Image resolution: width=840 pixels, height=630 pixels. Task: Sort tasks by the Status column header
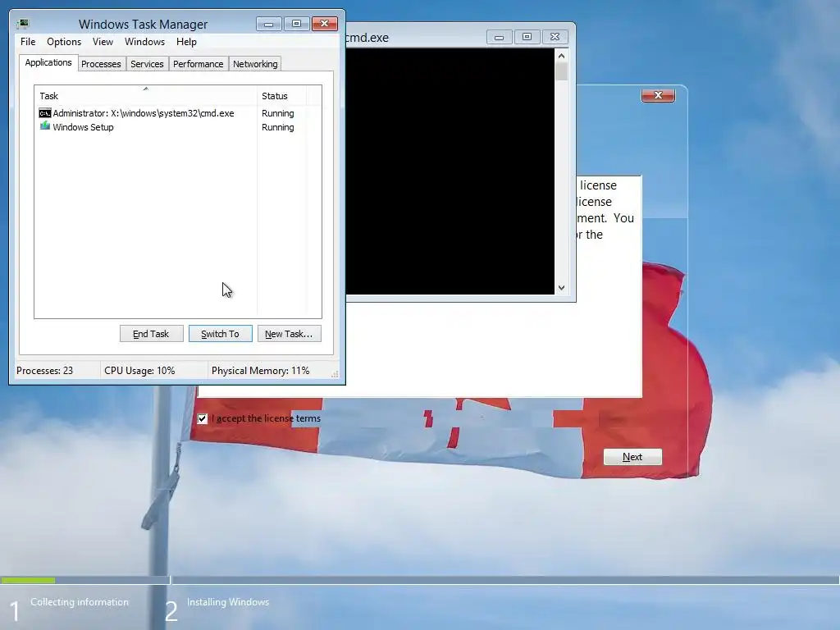click(x=281, y=96)
